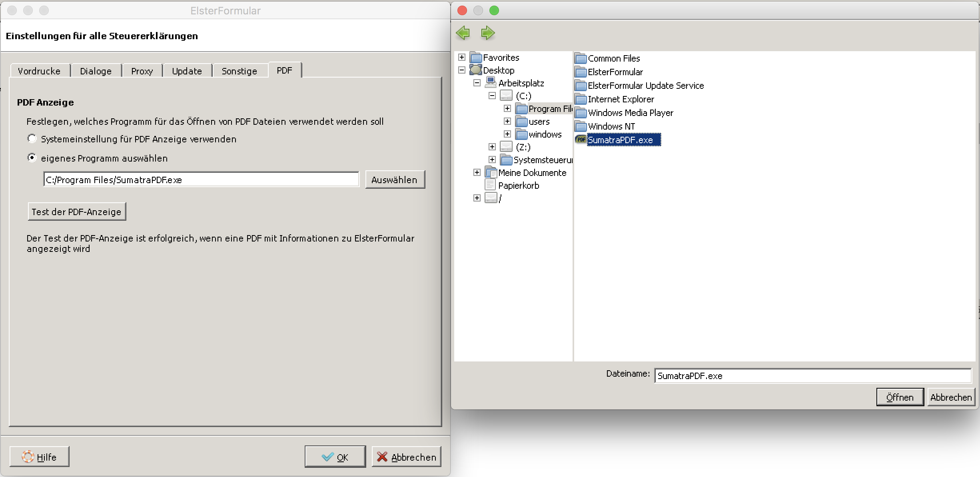
Task: Select Systemeinstellung für PDF Anzeige verwenden
Action: click(32, 139)
